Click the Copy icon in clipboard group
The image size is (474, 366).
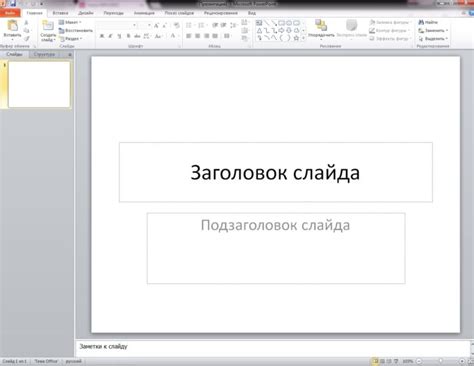(x=26, y=31)
